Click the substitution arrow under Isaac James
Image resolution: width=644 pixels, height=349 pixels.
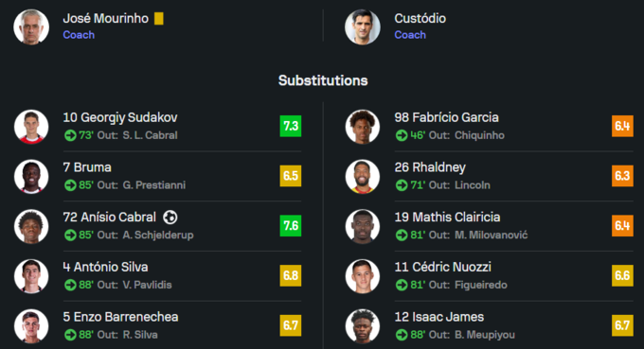[402, 335]
